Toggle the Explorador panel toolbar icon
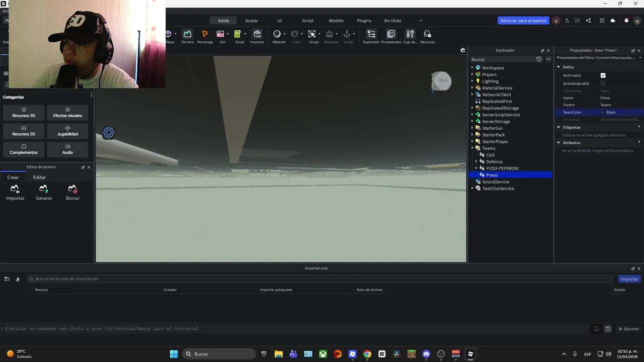 click(x=371, y=34)
